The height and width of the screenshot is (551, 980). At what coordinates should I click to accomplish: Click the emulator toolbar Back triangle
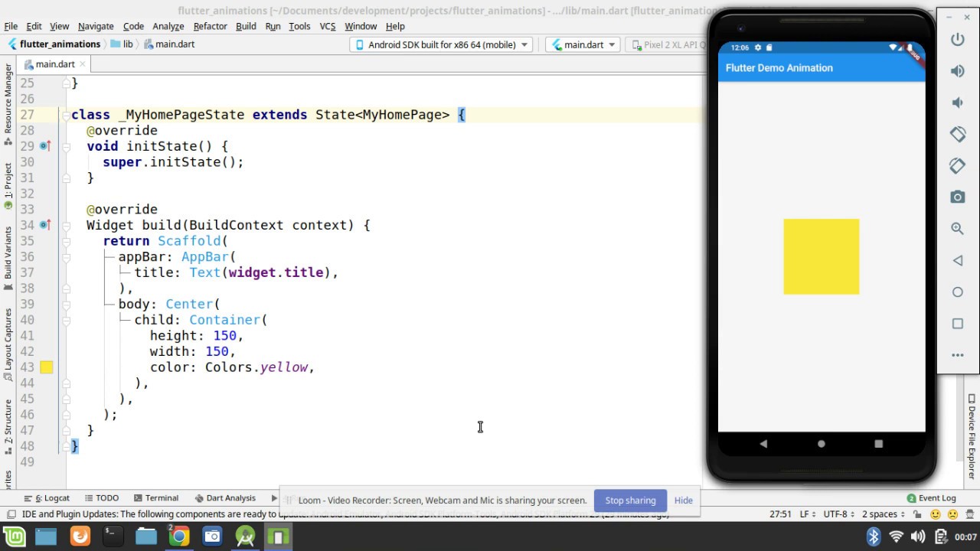click(x=957, y=260)
